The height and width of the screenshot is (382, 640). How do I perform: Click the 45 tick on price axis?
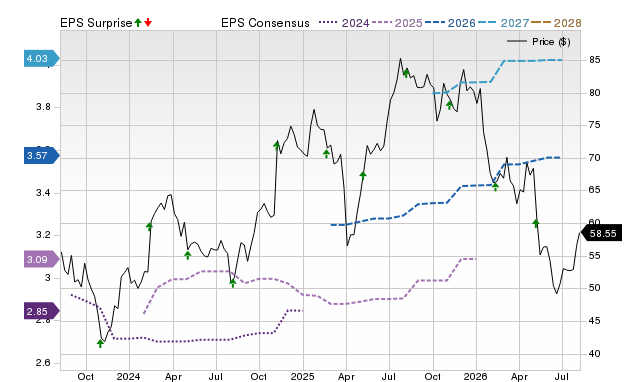click(x=595, y=321)
